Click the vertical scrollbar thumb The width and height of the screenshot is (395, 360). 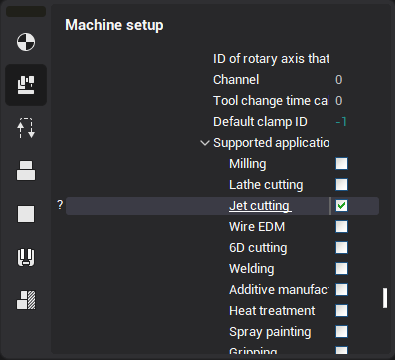pos(385,298)
